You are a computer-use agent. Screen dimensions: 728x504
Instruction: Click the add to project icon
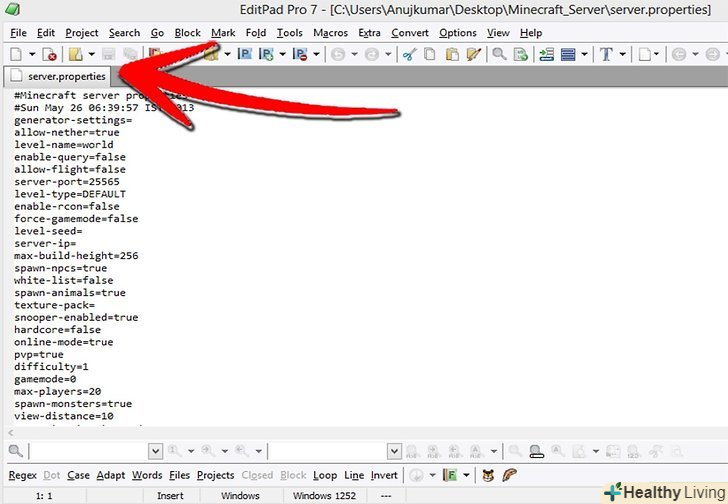click(266, 54)
